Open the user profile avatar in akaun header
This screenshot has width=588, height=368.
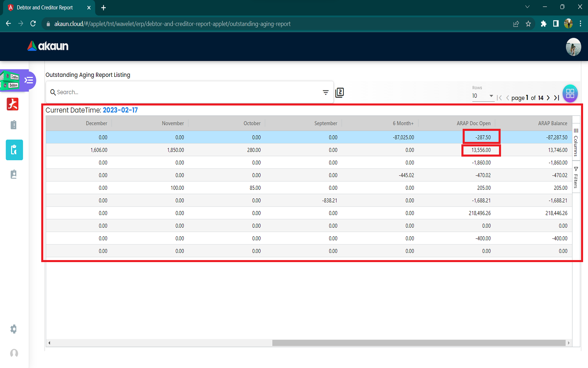[x=573, y=47]
